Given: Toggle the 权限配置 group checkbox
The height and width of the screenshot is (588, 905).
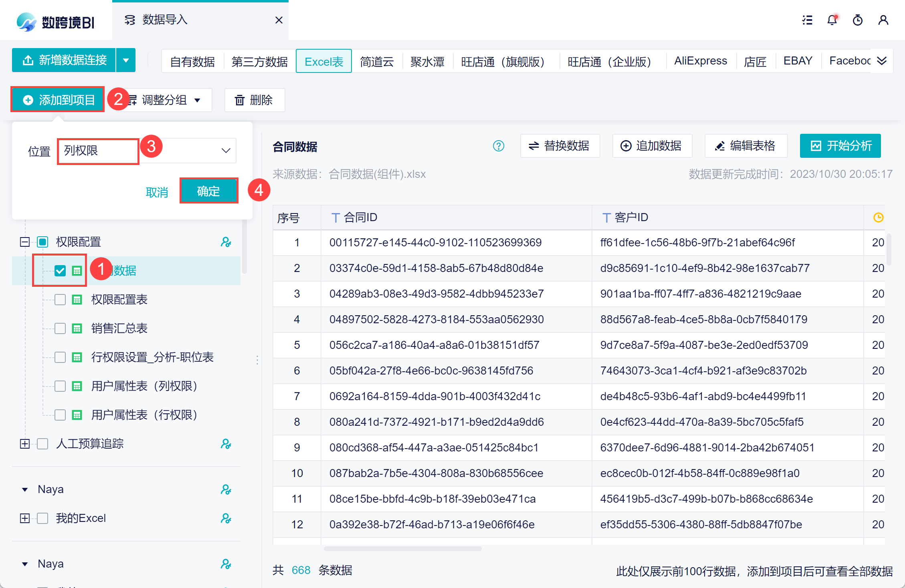Looking at the screenshot, I should pyautogui.click(x=42, y=242).
